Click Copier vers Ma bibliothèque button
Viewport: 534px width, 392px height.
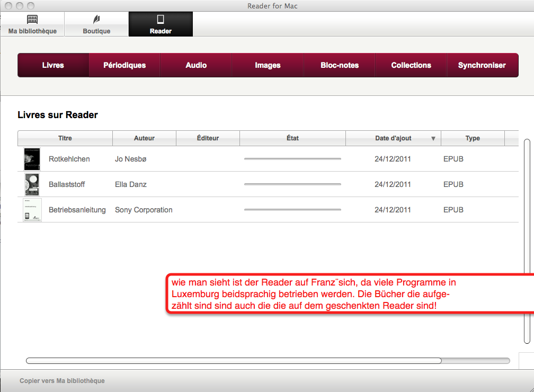[x=62, y=380]
